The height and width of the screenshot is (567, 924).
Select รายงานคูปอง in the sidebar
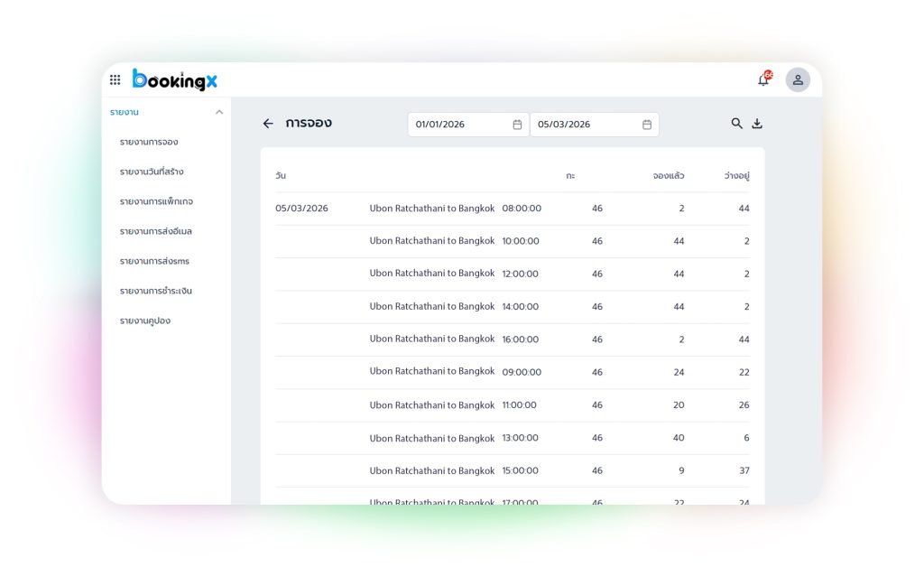(x=145, y=321)
